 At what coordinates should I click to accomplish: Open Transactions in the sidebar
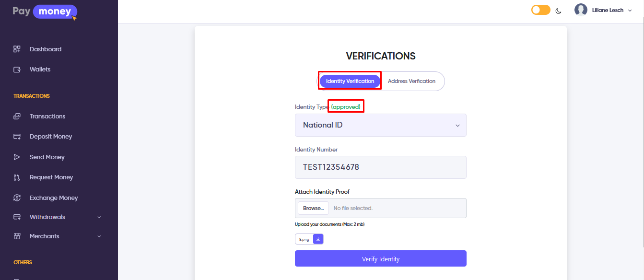47,117
